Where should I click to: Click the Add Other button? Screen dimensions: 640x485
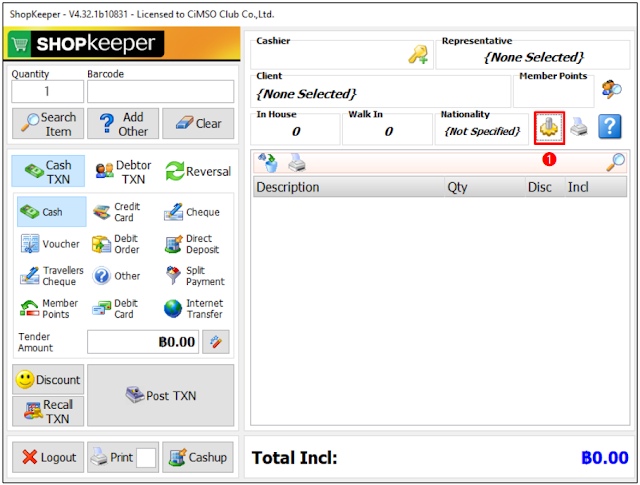123,124
